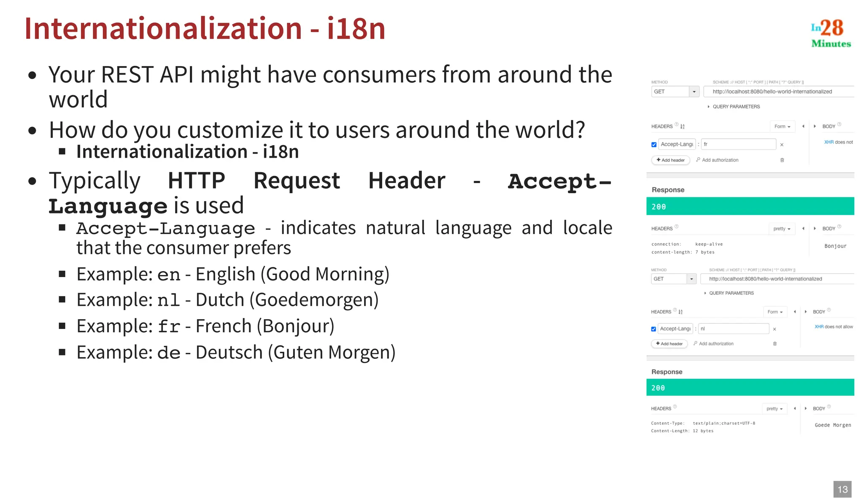Click the 'Example: en - English (Good Morning)' bullet
The width and height of the screenshot is (864, 504).
[x=233, y=275]
